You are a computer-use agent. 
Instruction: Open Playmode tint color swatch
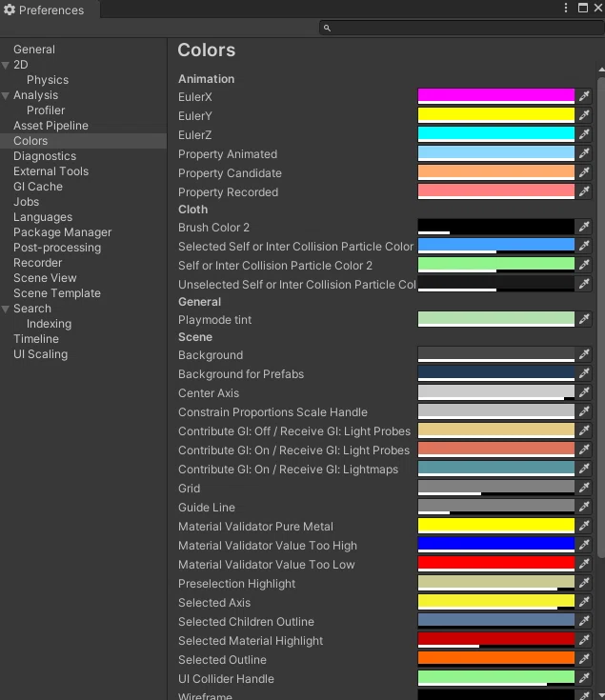coord(496,319)
